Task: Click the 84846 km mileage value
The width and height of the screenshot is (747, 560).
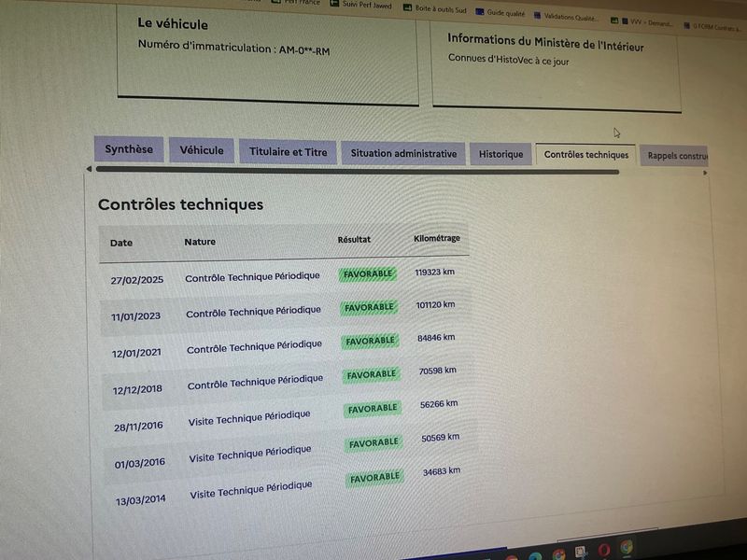Action: tap(436, 338)
